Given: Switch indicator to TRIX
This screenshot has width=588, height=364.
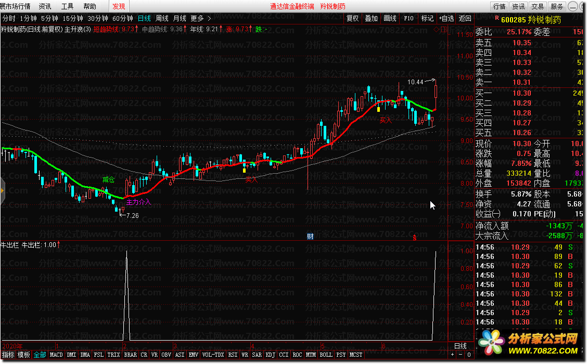Looking at the screenshot, I should pyautogui.click(x=113, y=355).
